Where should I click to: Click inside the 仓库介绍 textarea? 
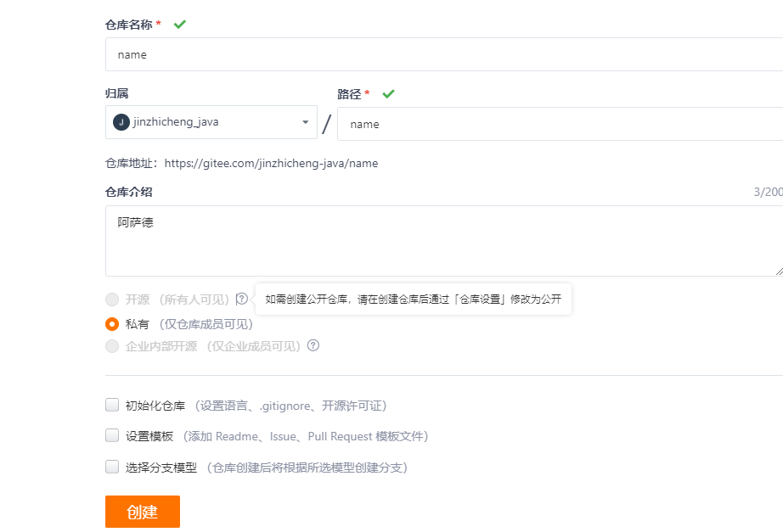(444, 241)
